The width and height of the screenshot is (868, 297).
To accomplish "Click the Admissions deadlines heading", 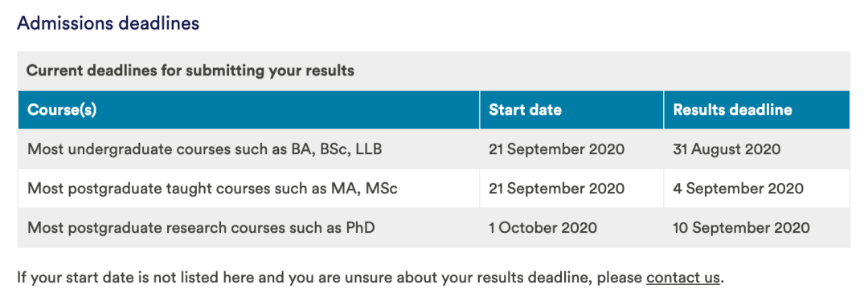I will [108, 23].
